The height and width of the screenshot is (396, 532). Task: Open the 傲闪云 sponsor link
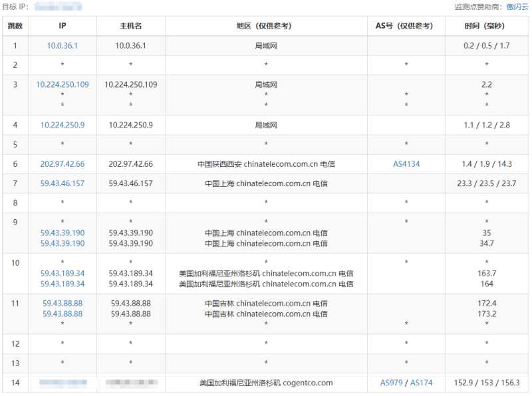click(x=517, y=7)
